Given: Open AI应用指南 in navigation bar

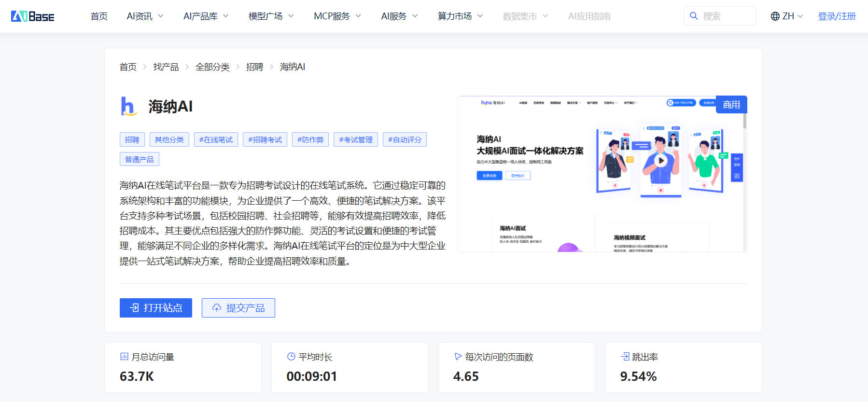Looking at the screenshot, I should [589, 16].
